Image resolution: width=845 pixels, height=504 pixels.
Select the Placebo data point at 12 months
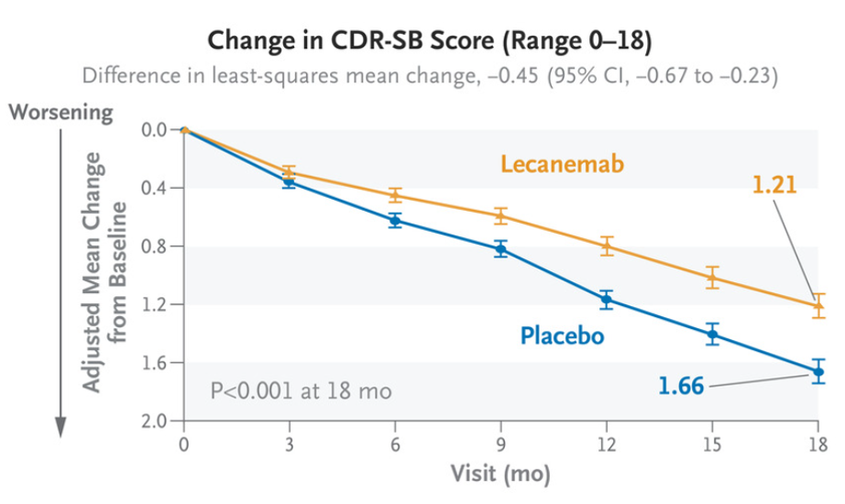point(606,299)
